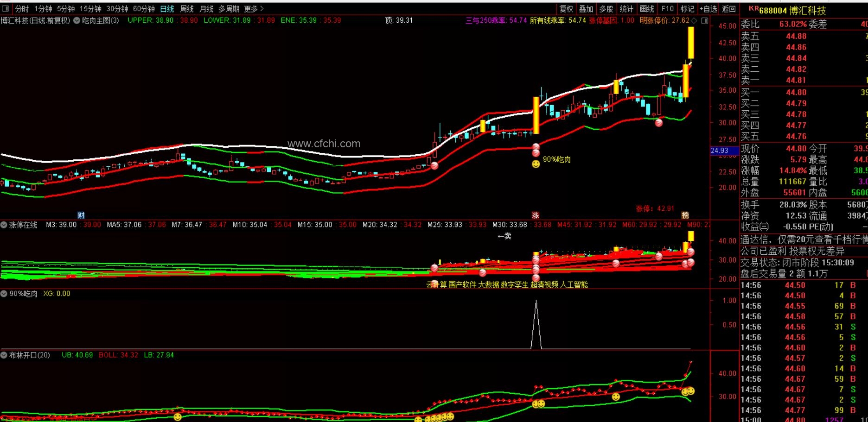Select the 日线 daily chart tab
868x422 pixels.
[x=167, y=9]
